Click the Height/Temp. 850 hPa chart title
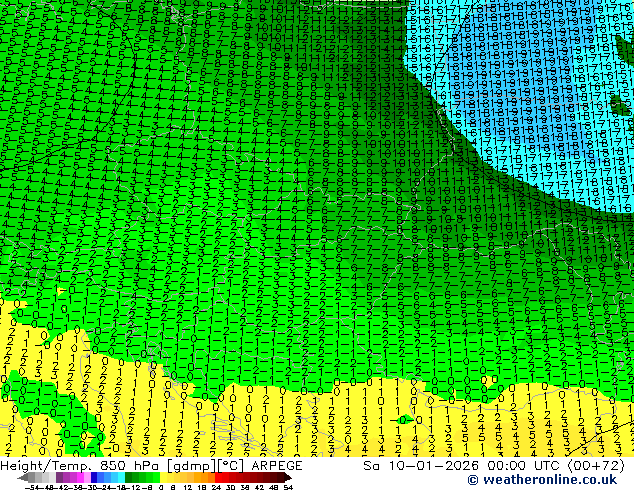634x490 pixels. (x=82, y=466)
